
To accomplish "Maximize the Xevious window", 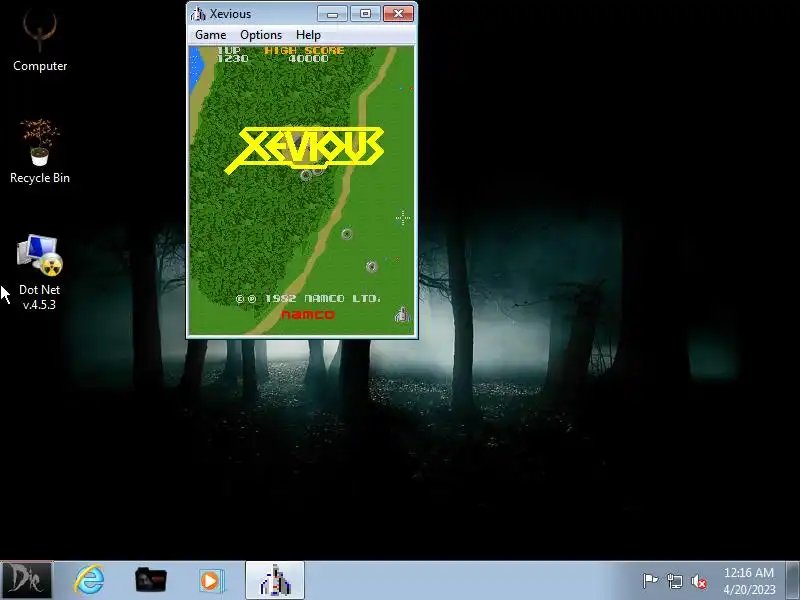I will coord(365,13).
